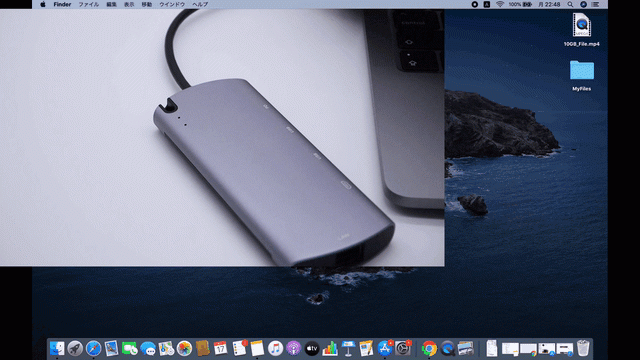Launch Launchpad rocket icon in Dock
The image size is (640, 360).
pyautogui.click(x=75, y=349)
